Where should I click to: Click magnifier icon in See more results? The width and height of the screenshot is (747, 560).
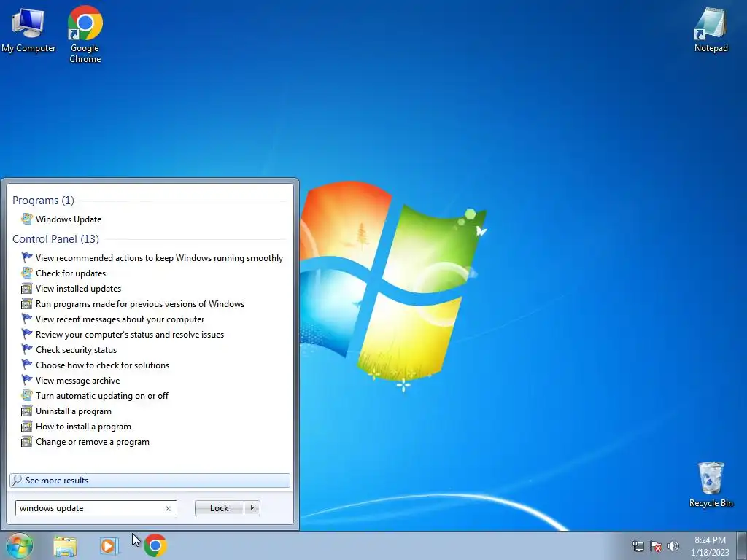(x=17, y=480)
